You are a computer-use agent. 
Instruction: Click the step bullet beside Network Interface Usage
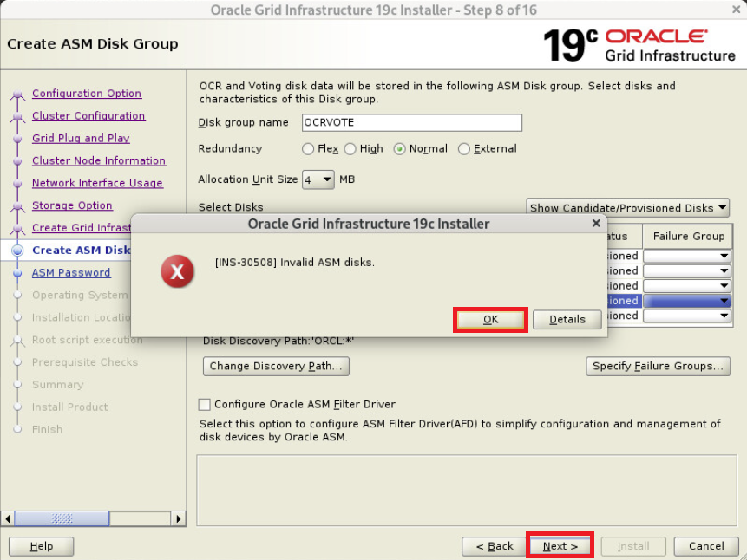click(x=17, y=183)
